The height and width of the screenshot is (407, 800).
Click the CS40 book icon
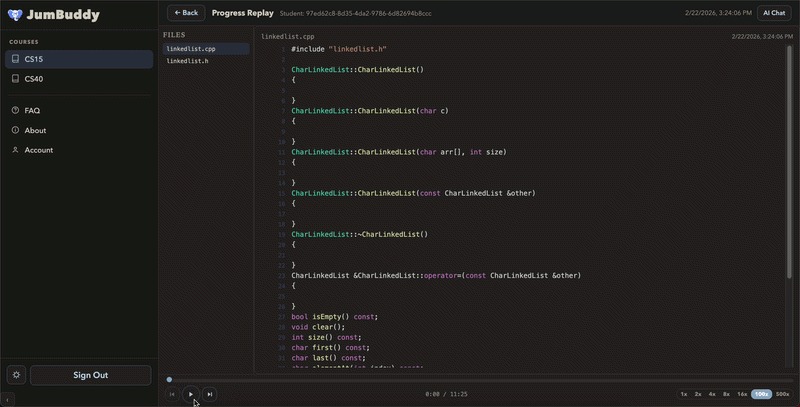15,79
